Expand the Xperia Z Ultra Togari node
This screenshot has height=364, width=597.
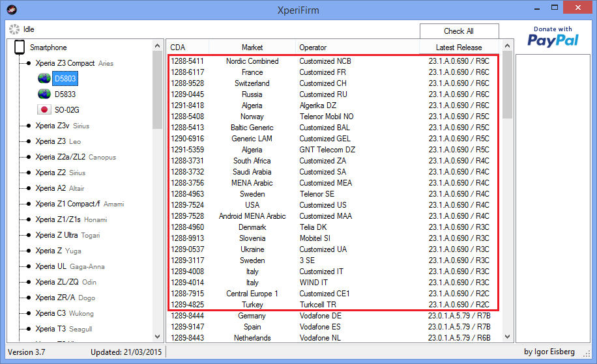click(x=29, y=235)
